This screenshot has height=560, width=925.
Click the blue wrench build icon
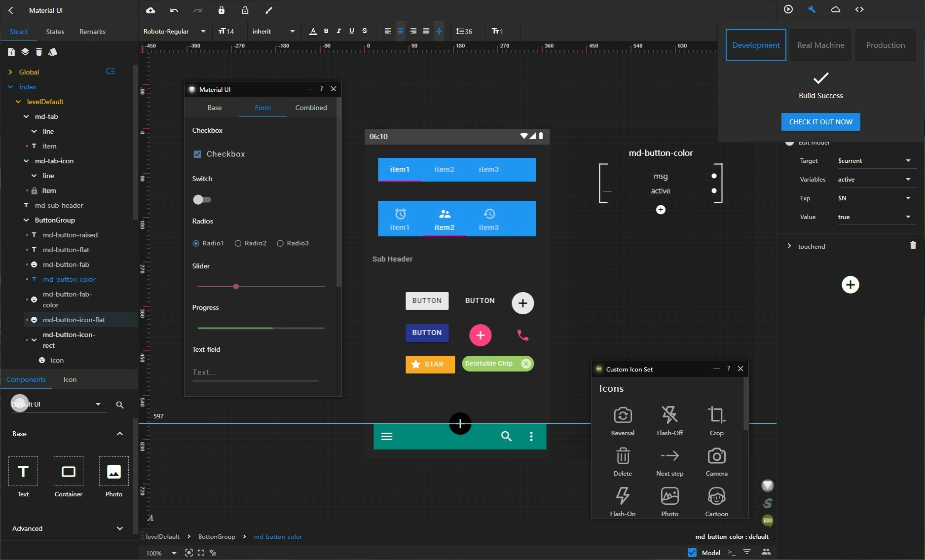click(812, 9)
